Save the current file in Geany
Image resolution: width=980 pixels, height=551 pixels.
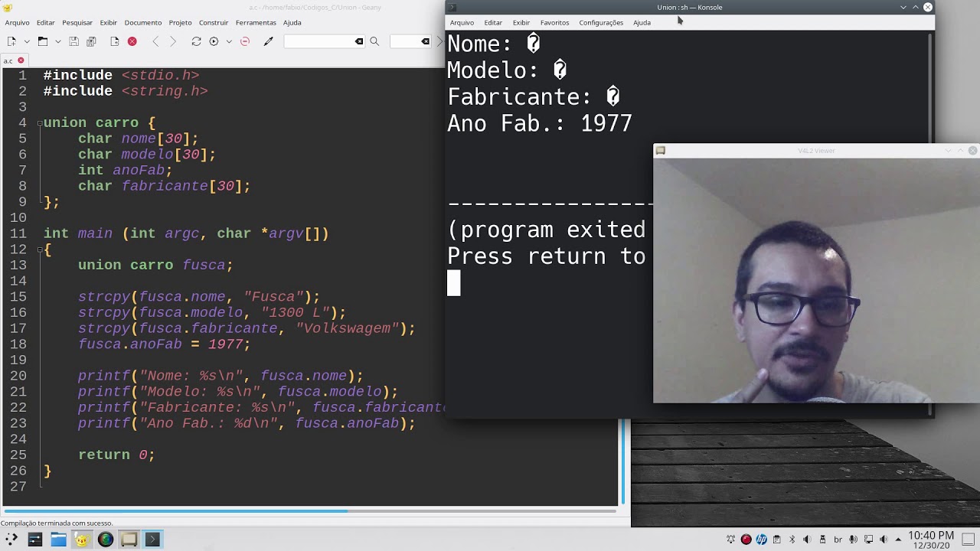pyautogui.click(x=74, y=41)
